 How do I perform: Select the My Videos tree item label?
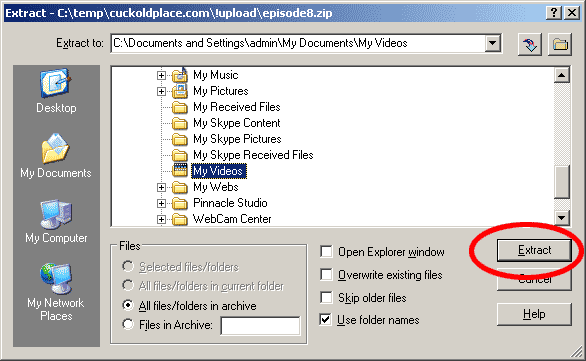coord(219,171)
